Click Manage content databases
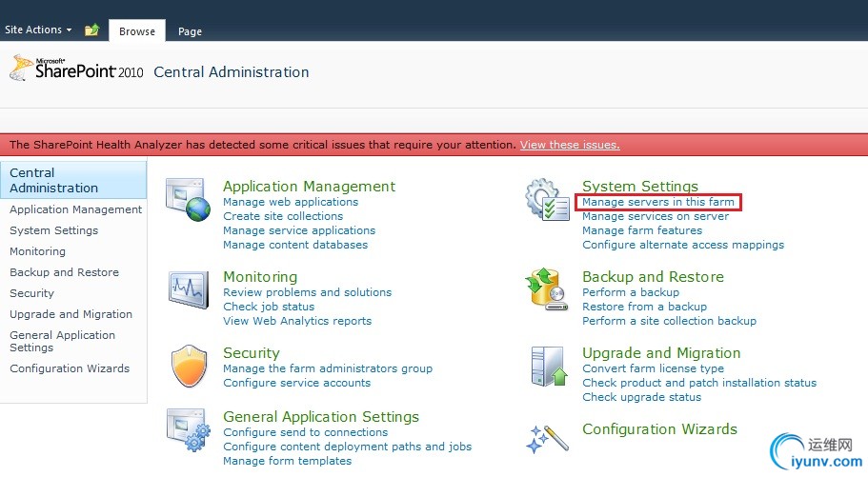868x477 pixels. pyautogui.click(x=295, y=245)
